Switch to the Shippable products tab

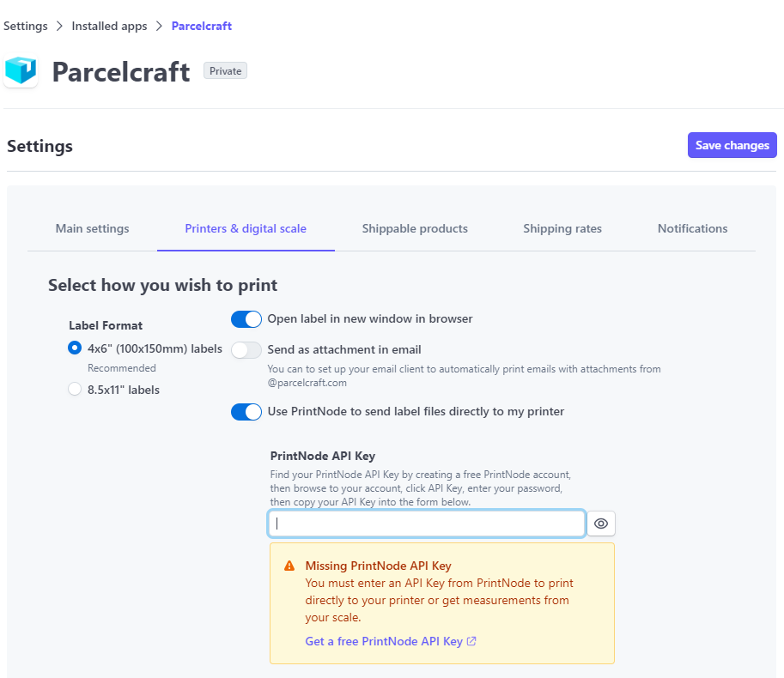[415, 228]
